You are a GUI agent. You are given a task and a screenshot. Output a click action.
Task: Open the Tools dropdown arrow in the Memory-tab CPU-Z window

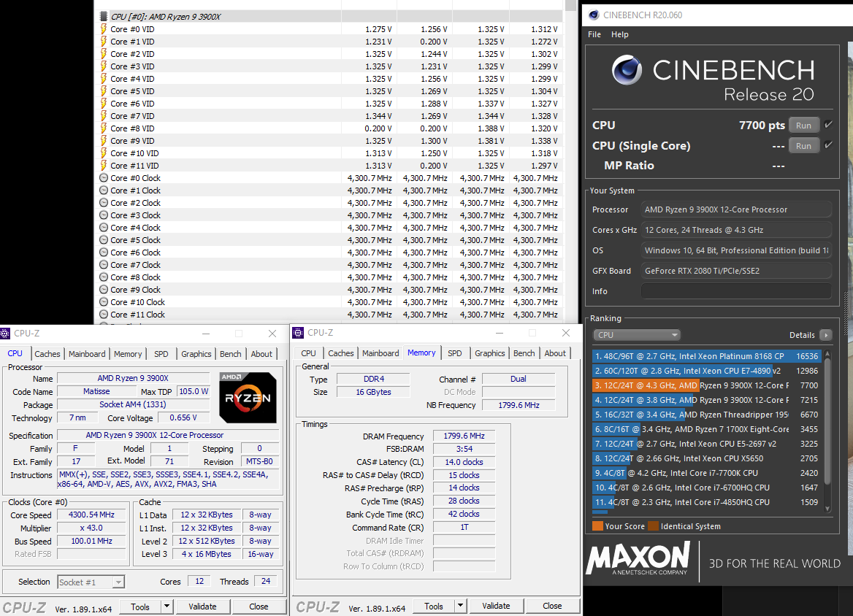pos(460,606)
